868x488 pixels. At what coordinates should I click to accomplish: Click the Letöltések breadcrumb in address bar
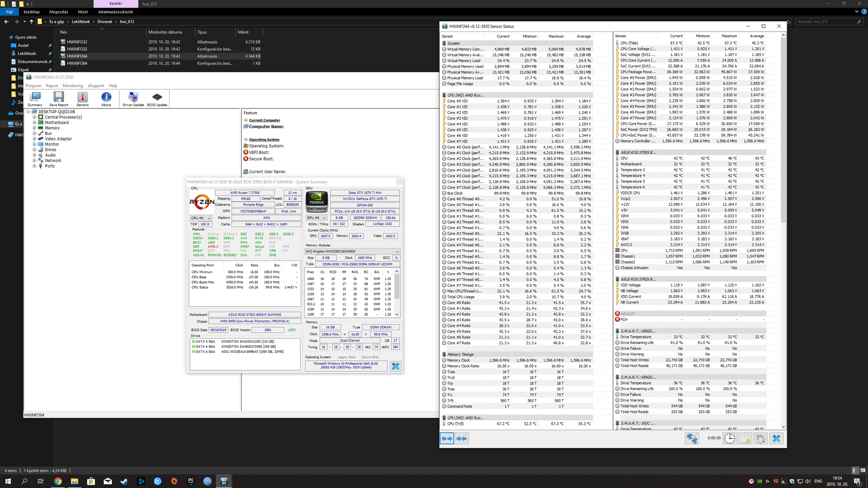tap(81, 21)
